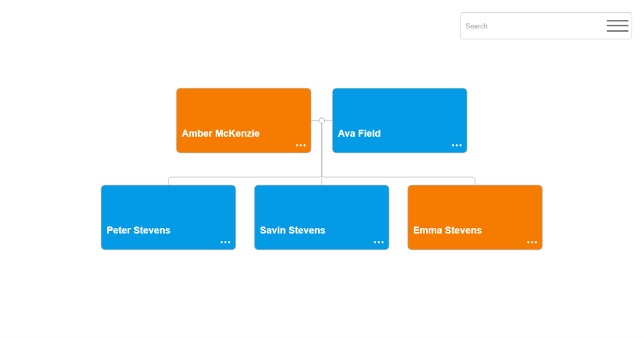The height and width of the screenshot is (338, 644).
Task: Select Amber McKenzie's orange card
Action: (243, 113)
